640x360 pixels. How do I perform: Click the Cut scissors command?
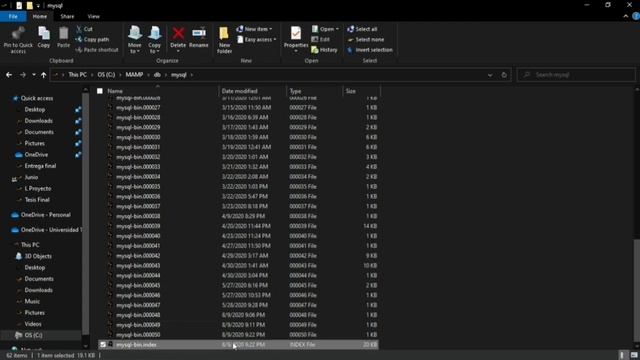point(84,29)
